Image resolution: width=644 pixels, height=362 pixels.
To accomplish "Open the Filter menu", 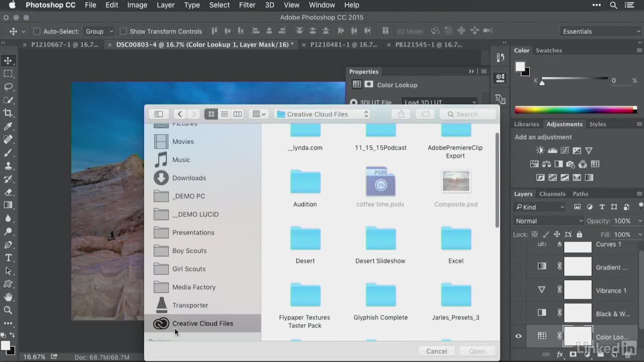I will tap(247, 5).
